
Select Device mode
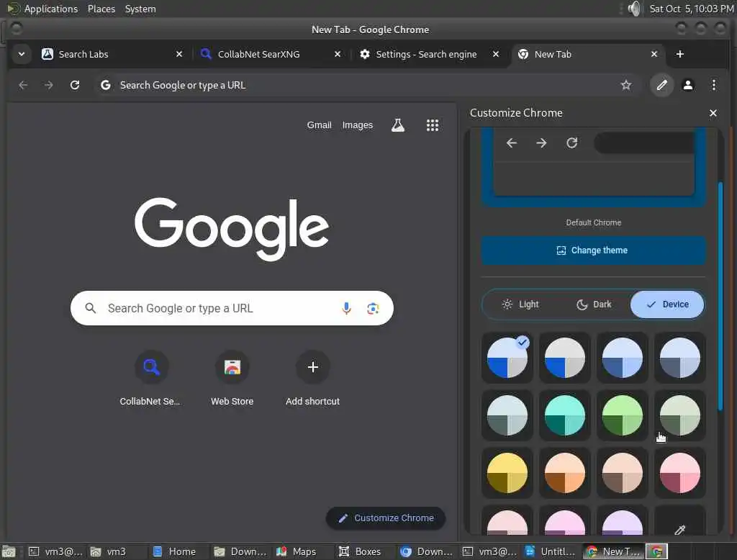[667, 304]
